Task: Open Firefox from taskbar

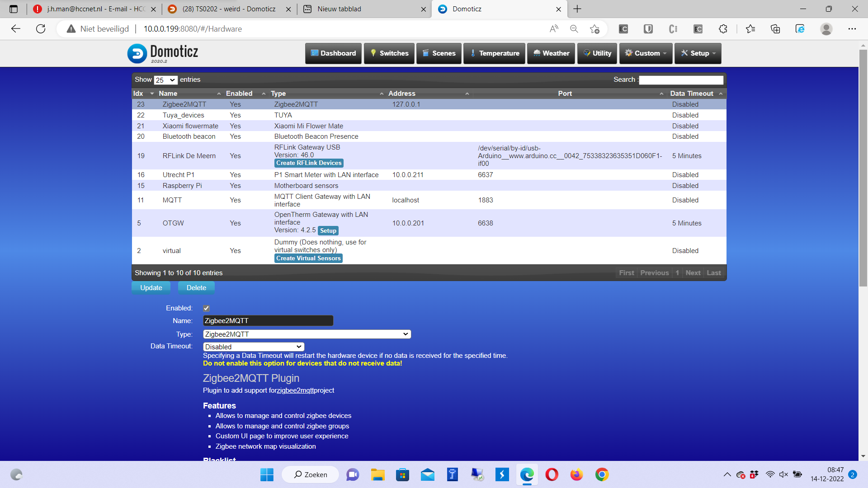Action: [x=576, y=474]
